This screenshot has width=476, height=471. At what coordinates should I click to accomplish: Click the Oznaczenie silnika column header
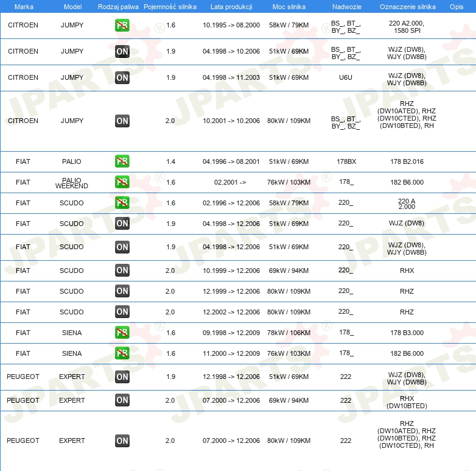tap(408, 7)
